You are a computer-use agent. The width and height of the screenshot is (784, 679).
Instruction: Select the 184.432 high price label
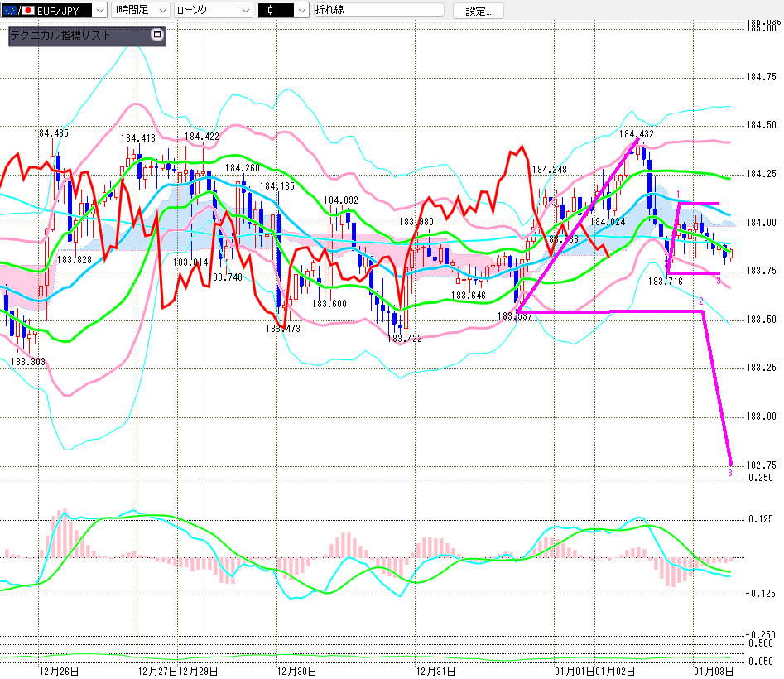coord(637,133)
